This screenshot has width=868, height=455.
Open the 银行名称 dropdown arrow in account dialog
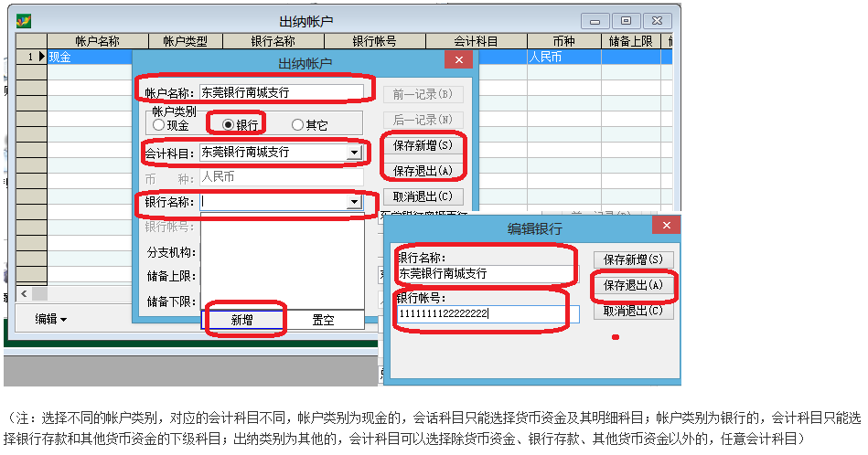click(x=354, y=202)
